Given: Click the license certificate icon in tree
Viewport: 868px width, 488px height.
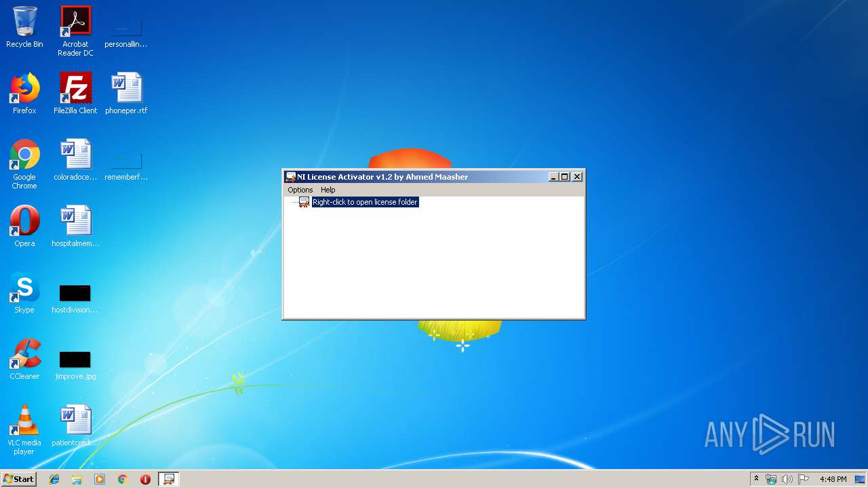Looking at the screenshot, I should click(x=304, y=202).
